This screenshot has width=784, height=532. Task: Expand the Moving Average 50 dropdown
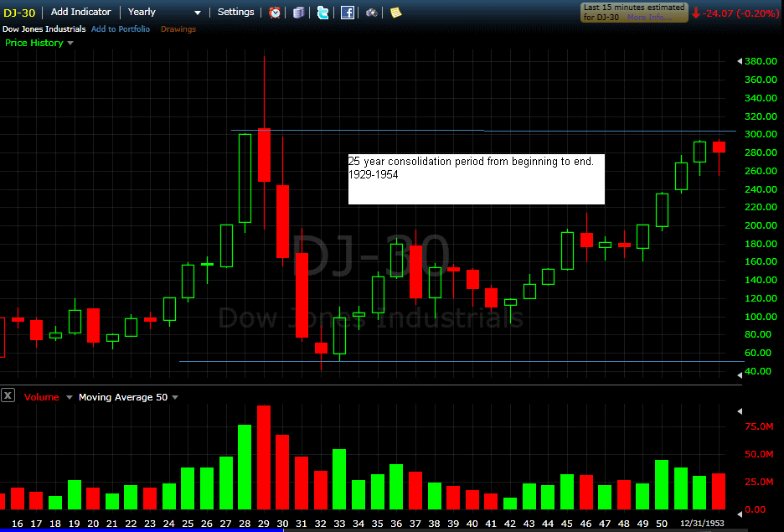[175, 397]
